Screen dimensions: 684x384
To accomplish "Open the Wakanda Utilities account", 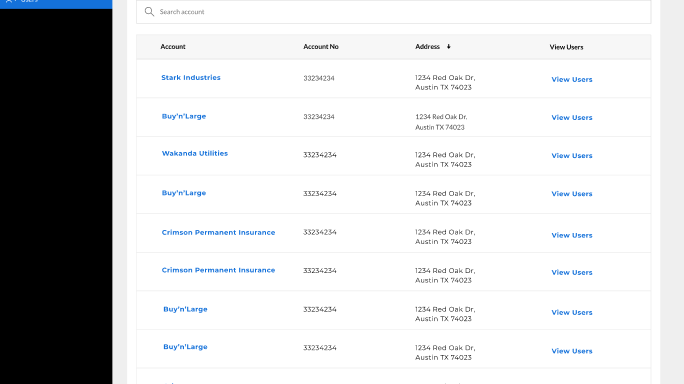I will point(195,154).
